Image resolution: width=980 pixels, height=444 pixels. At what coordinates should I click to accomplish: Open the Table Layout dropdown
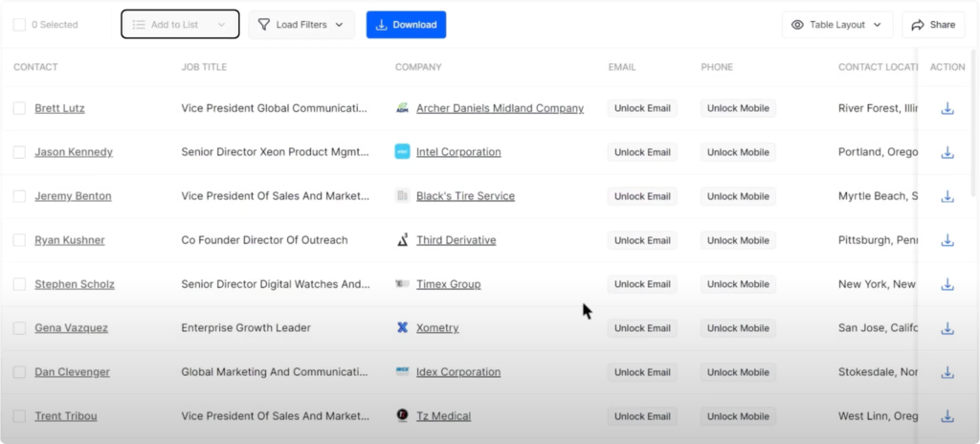[x=836, y=25]
